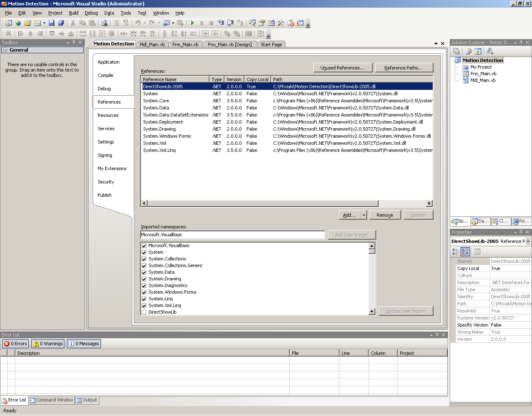Click the Break All pause icon
The width and height of the screenshot is (532, 416).
point(202,23)
